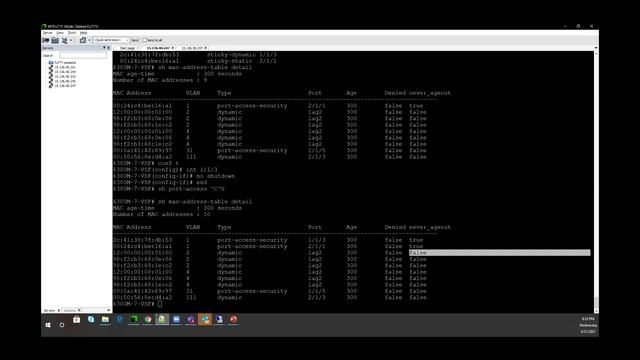
Task: Click the highlighted green-notepad taskbar icon
Action: 162,320
